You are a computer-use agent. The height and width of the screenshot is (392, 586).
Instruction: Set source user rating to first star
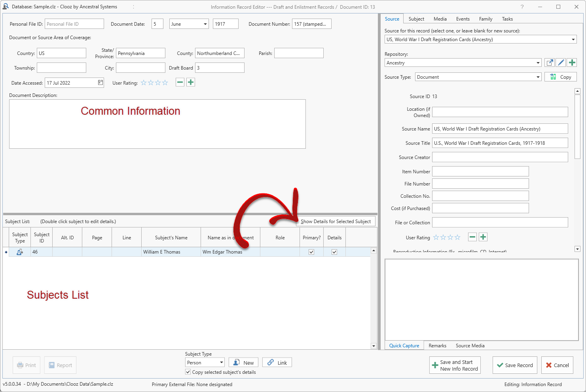click(436, 237)
